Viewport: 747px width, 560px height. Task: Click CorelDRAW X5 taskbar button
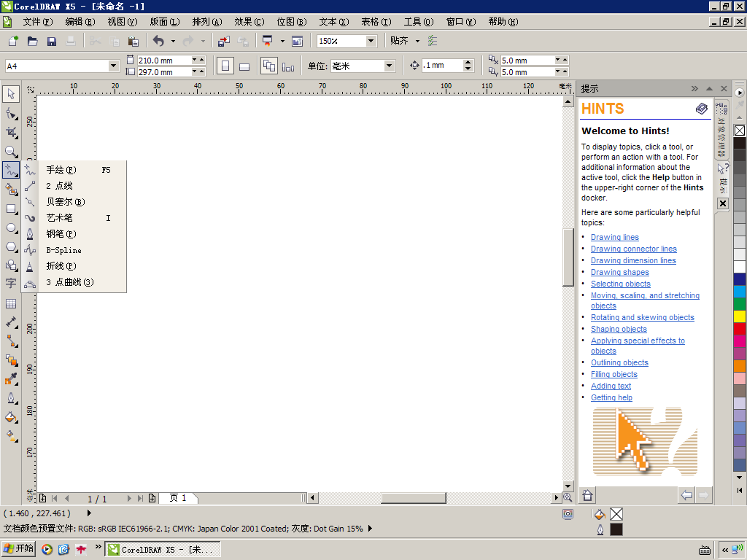click(x=163, y=550)
